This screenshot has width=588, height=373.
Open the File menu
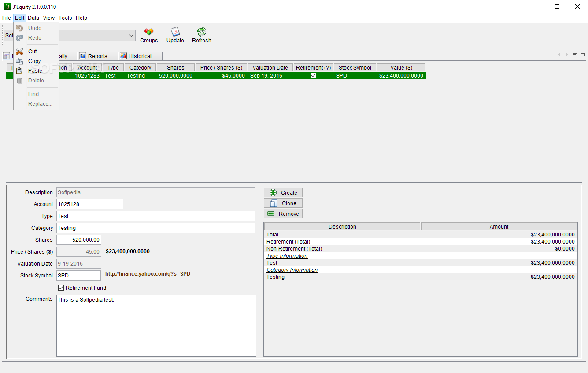tap(7, 18)
